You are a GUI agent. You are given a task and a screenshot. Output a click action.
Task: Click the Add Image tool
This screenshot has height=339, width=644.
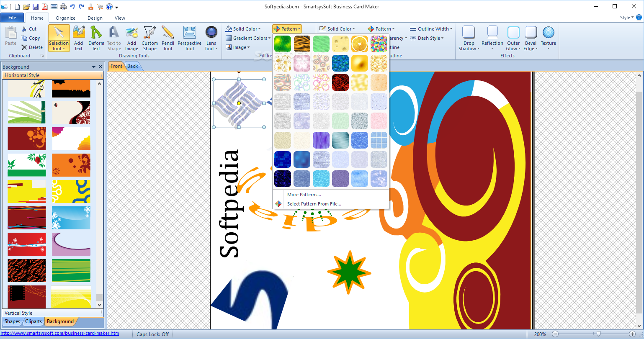tap(131, 38)
